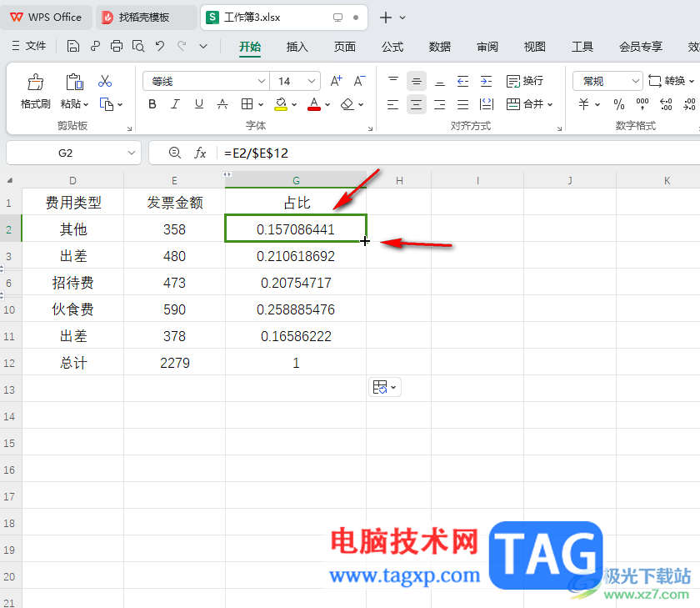Click Decrease Indent icon
This screenshot has height=608, width=700.
(463, 81)
